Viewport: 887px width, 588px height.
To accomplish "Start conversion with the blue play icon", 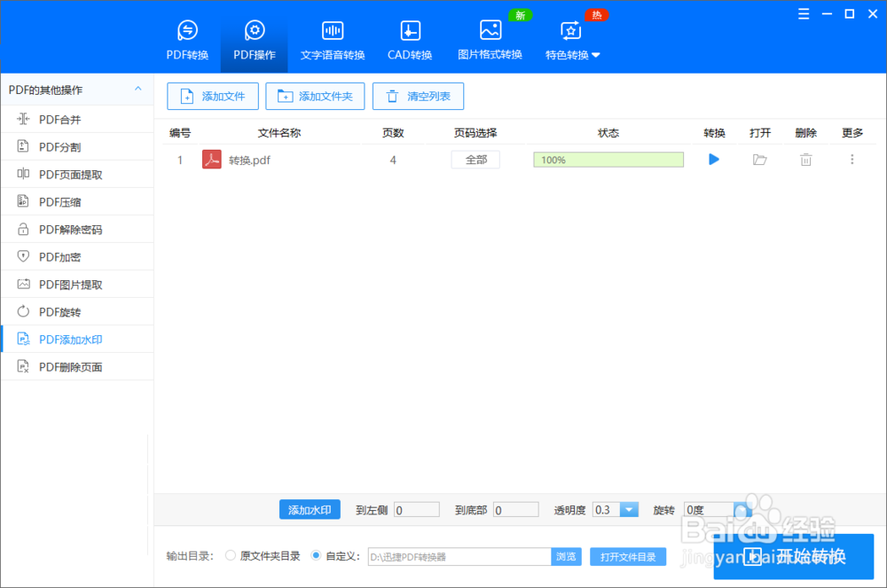I will [714, 160].
